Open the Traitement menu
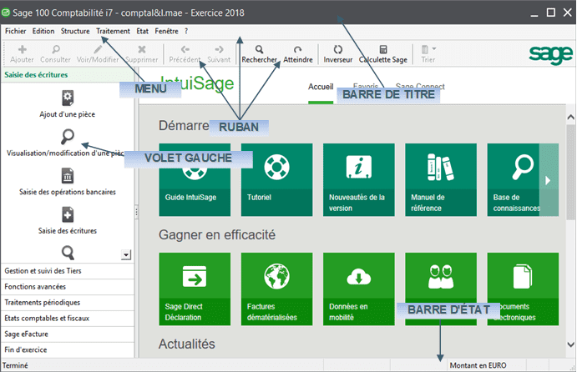 point(113,31)
